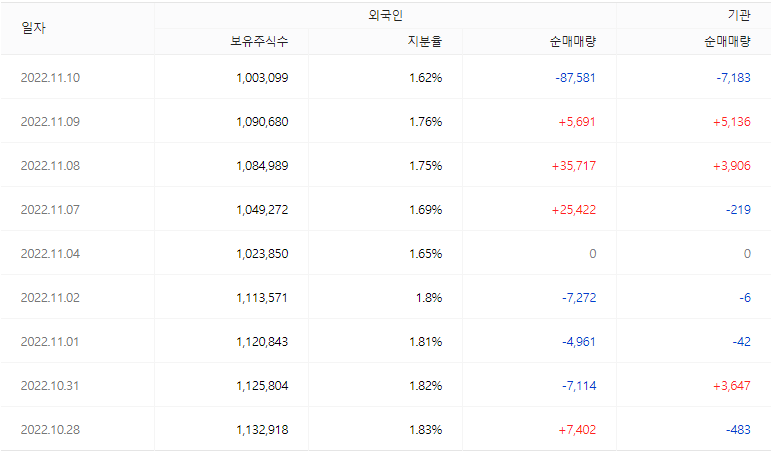Click the holdings value 1,113,571
This screenshot has height=455, width=772.
click(262, 298)
